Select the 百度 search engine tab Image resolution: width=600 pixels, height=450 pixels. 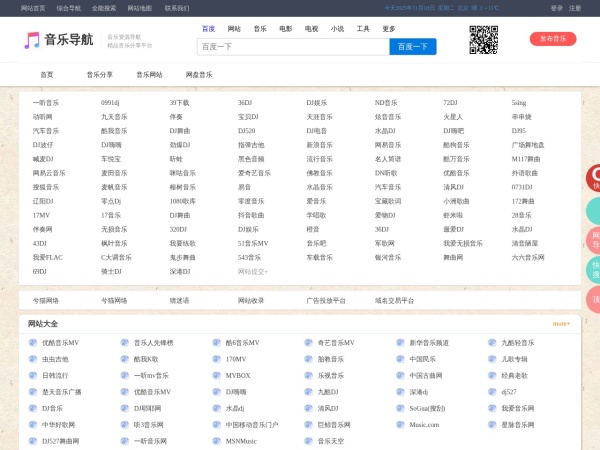click(209, 29)
